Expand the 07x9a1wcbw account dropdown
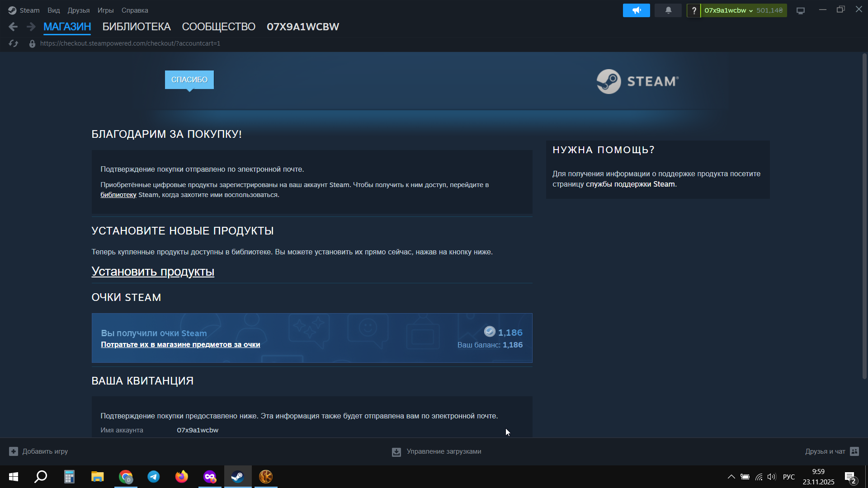The width and height of the screenshot is (868, 488). 728,10
